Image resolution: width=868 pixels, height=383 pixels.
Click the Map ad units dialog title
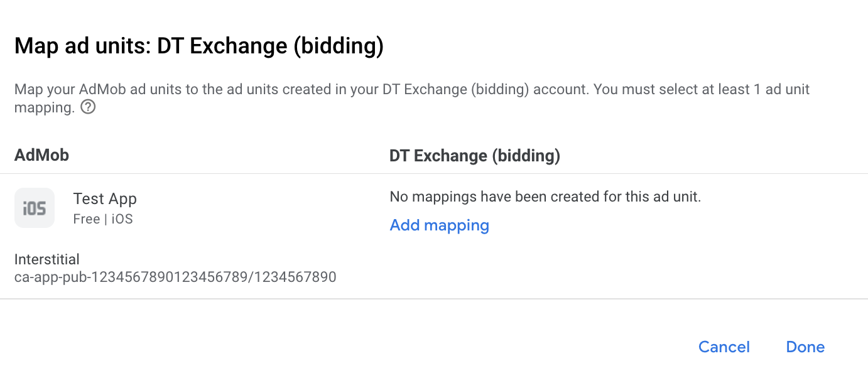pyautogui.click(x=198, y=46)
